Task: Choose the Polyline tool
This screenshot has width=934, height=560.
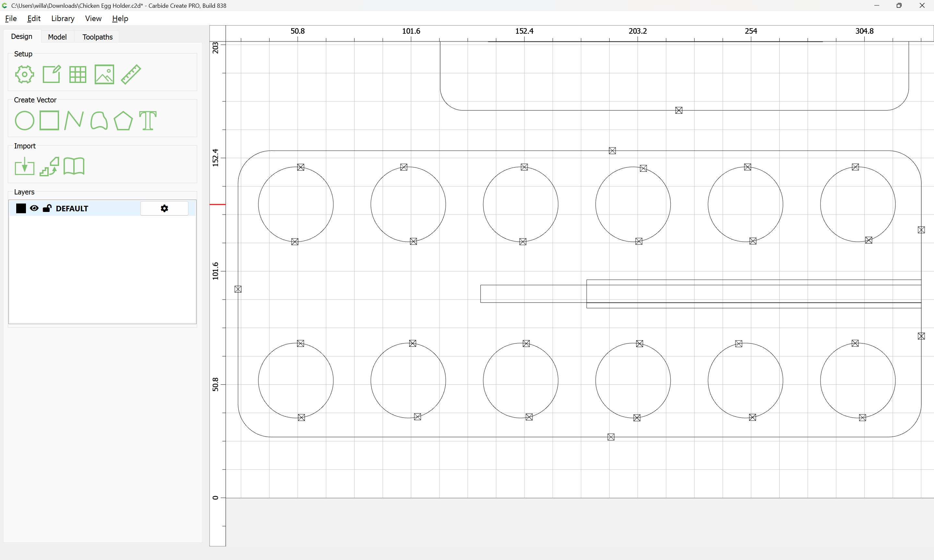Action: 74,121
